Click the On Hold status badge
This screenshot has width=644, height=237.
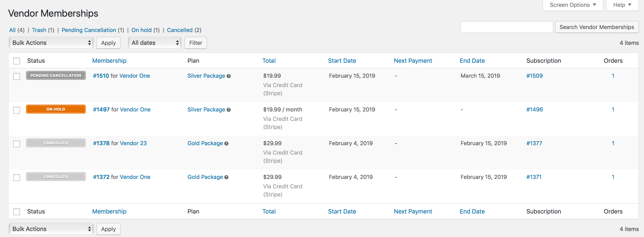point(56,109)
